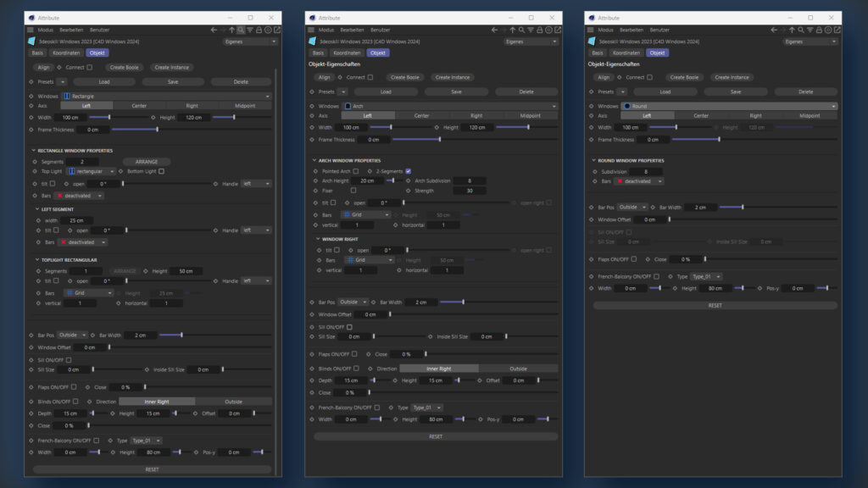This screenshot has height=488, width=868.
Task: Click keyframe dot beside Subdivision in Round window
Action: [x=595, y=172]
